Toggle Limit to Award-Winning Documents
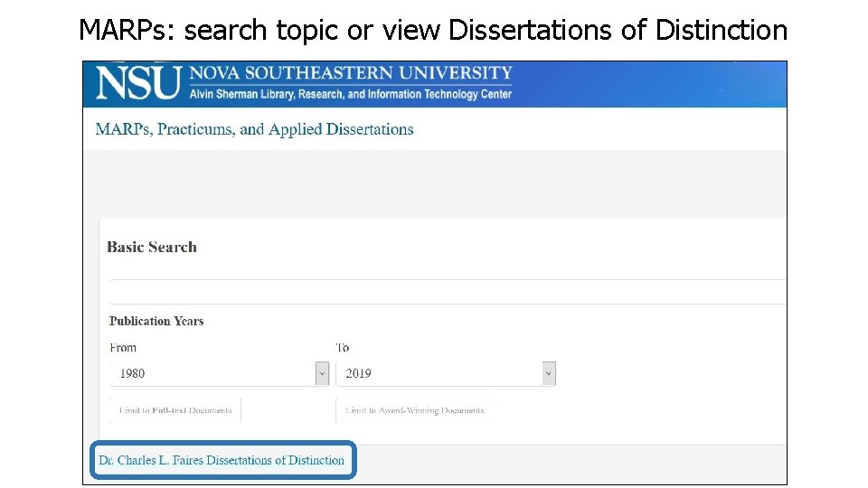Viewport: 868px width, 488px height. (x=415, y=410)
